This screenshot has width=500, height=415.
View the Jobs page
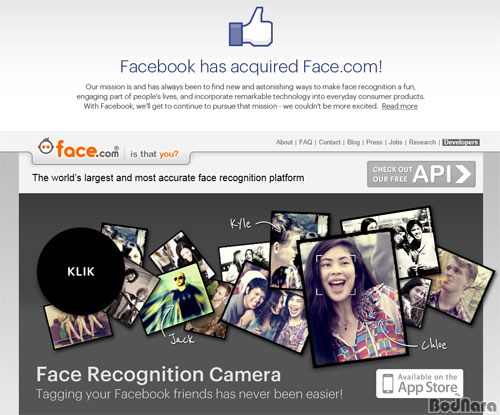[x=396, y=142]
